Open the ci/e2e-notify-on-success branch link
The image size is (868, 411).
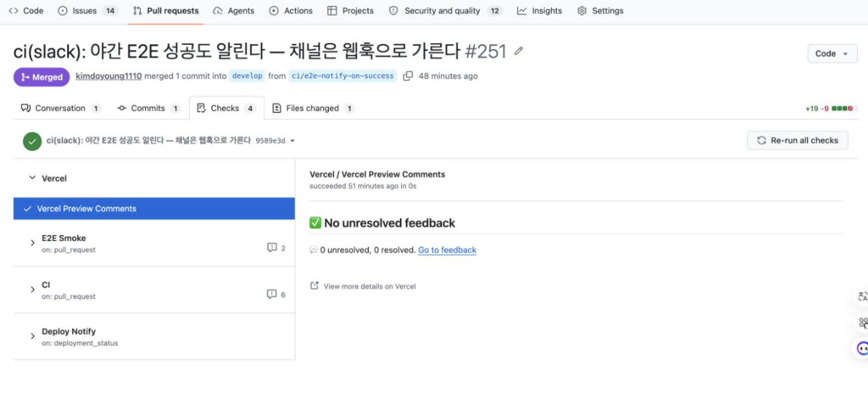click(343, 76)
